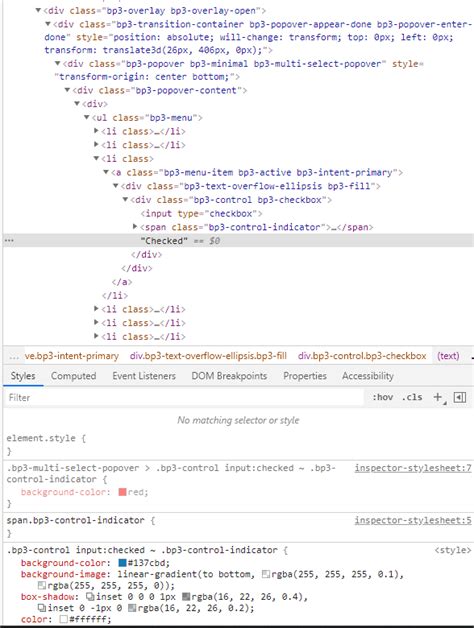
Task: Click div.bp3-control.bp3-checkbox breadcrumb
Action: pyautogui.click(x=362, y=356)
